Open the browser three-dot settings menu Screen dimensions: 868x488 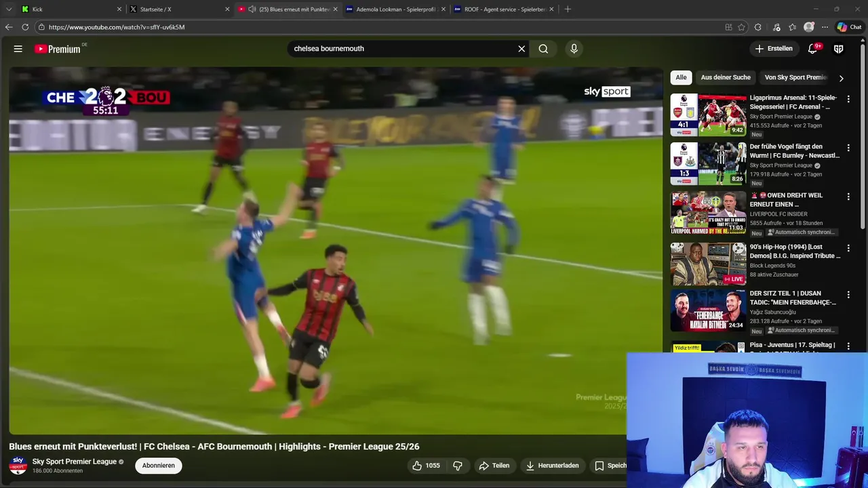click(x=825, y=27)
